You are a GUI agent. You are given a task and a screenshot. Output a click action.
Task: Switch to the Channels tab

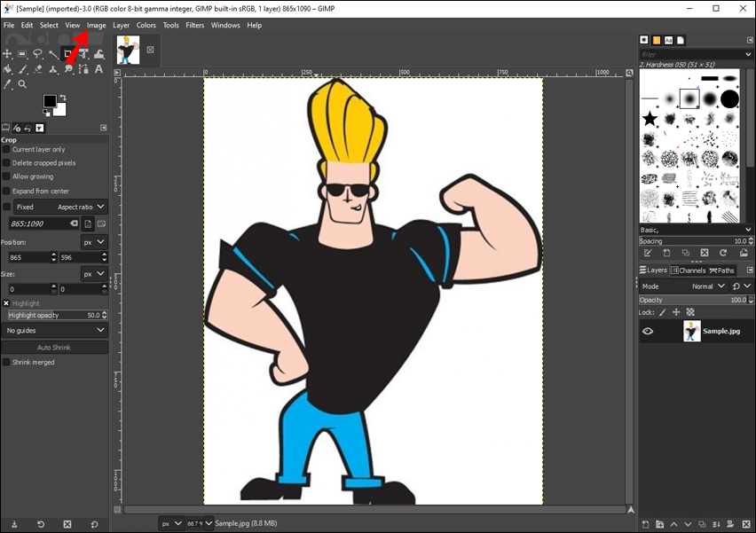[688, 270]
